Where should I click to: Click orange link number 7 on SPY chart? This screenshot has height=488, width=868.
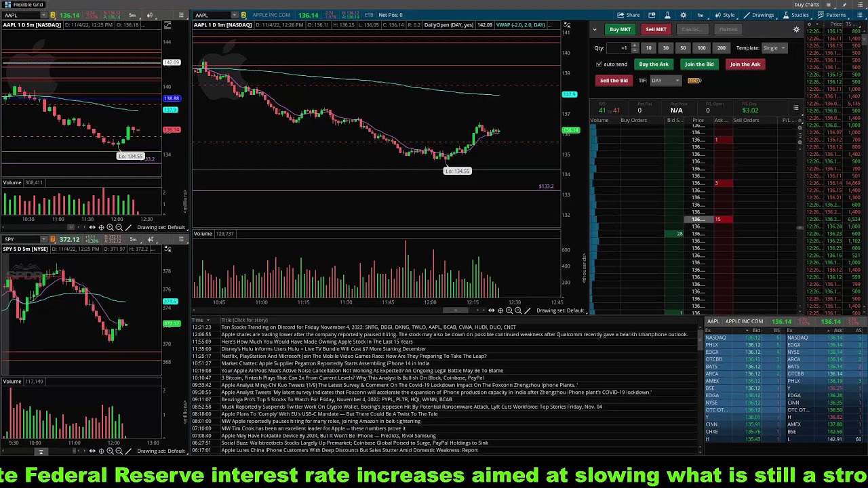(53, 239)
